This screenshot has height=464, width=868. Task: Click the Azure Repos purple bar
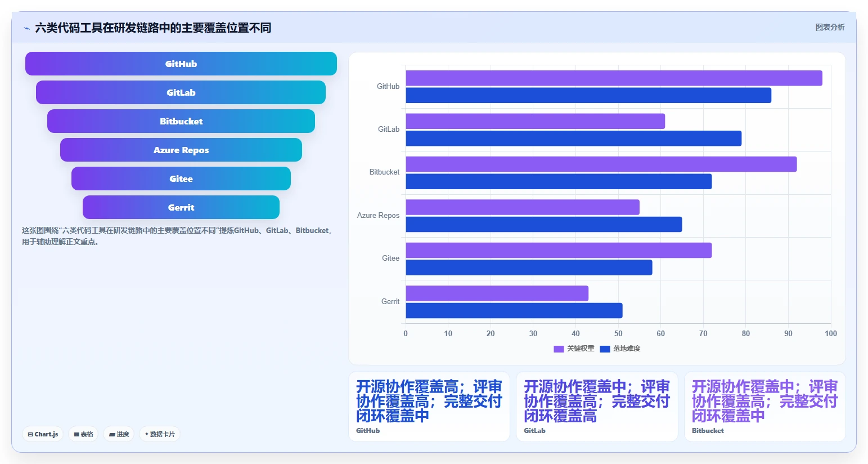click(523, 207)
